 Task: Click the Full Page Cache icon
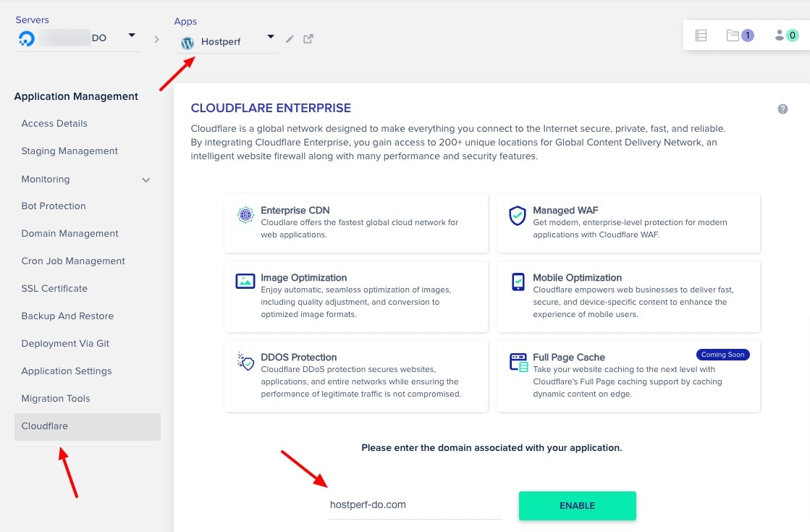point(519,363)
